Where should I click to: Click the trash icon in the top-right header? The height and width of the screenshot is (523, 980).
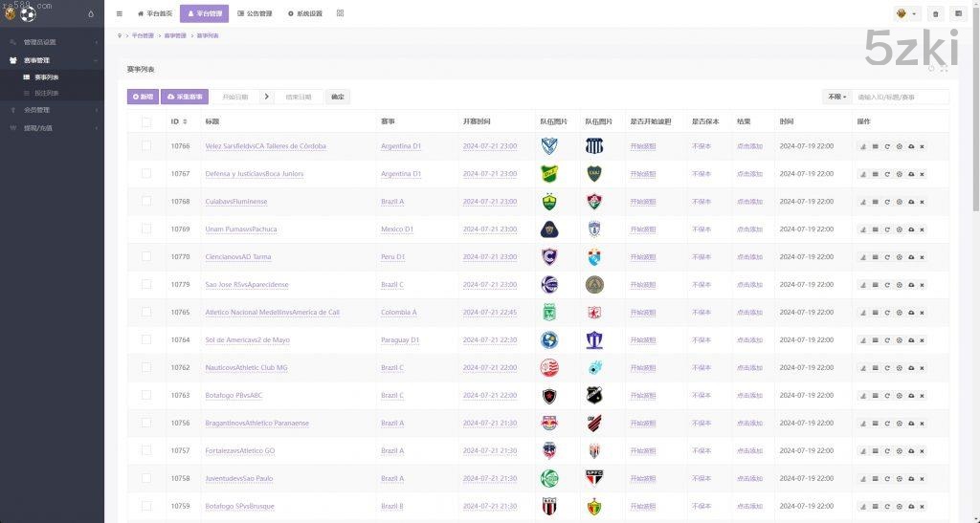point(935,14)
